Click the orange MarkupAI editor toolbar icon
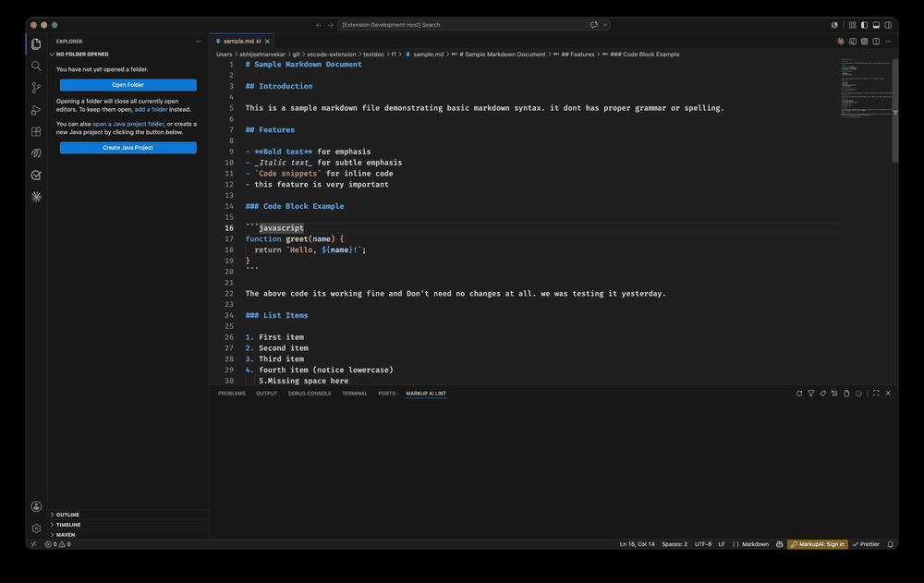 [x=840, y=42]
